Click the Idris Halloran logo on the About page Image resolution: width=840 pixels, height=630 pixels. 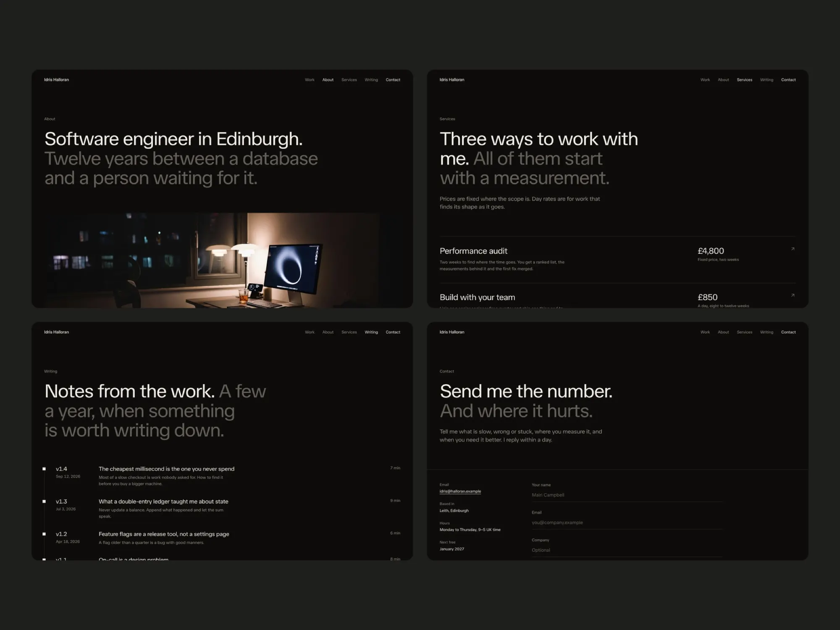56,80
